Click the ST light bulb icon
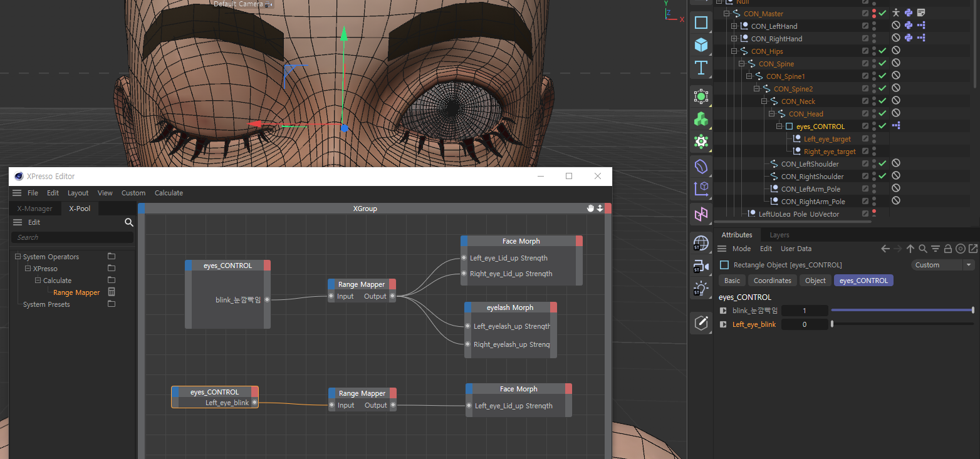 pyautogui.click(x=701, y=289)
